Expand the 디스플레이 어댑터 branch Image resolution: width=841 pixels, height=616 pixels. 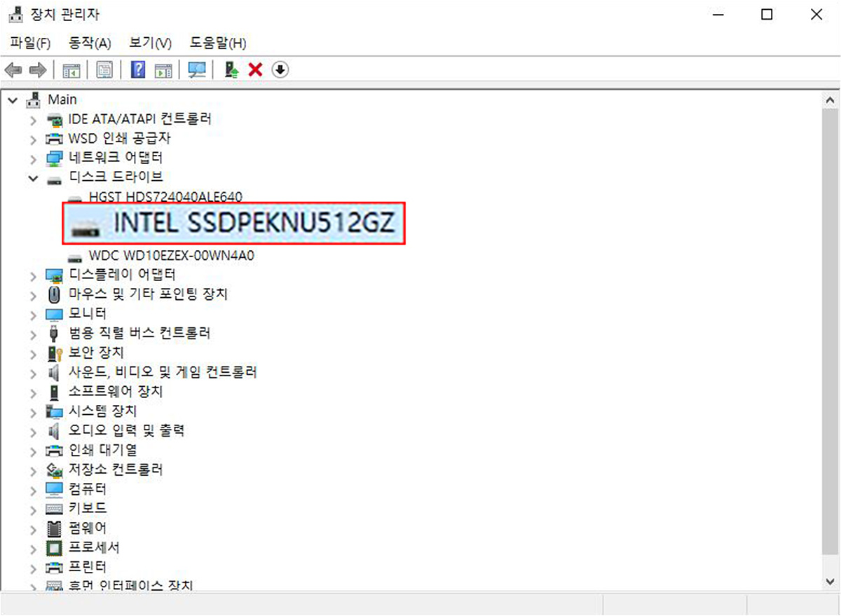pos(33,275)
